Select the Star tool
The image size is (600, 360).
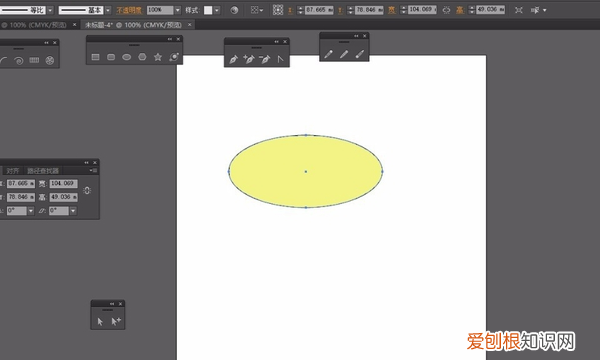click(158, 57)
